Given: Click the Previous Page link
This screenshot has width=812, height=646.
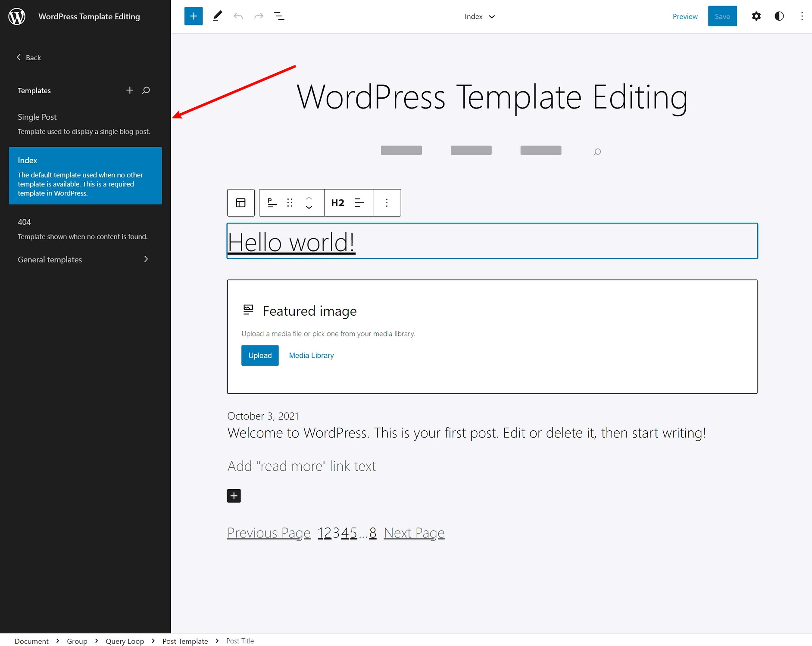Looking at the screenshot, I should pos(269,533).
